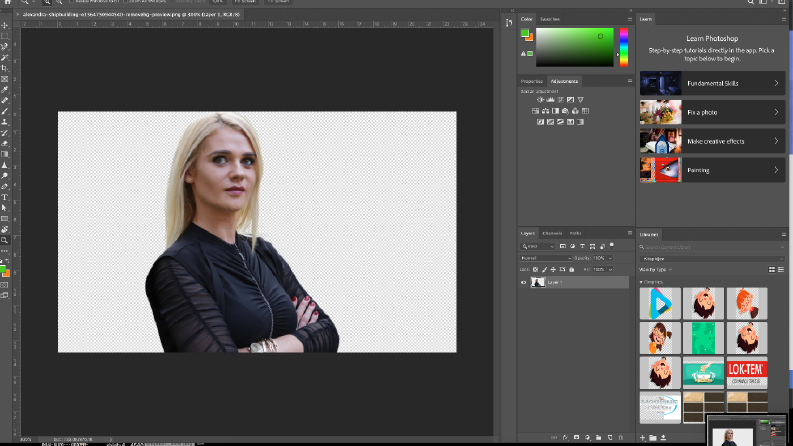Click the Home icon in options bar
The width and height of the screenshot is (793, 446).
tap(8, 2)
